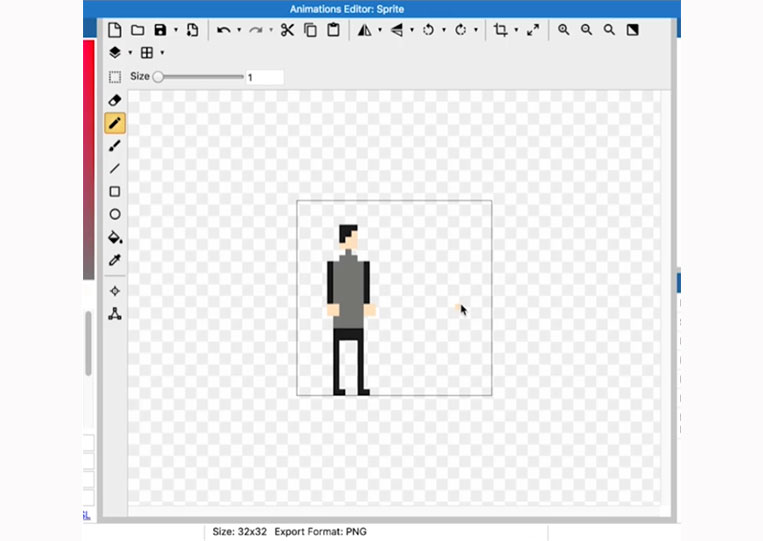The image size is (763, 541).
Task: Open the horizontal flip dropdown arrow
Action: pos(380,30)
